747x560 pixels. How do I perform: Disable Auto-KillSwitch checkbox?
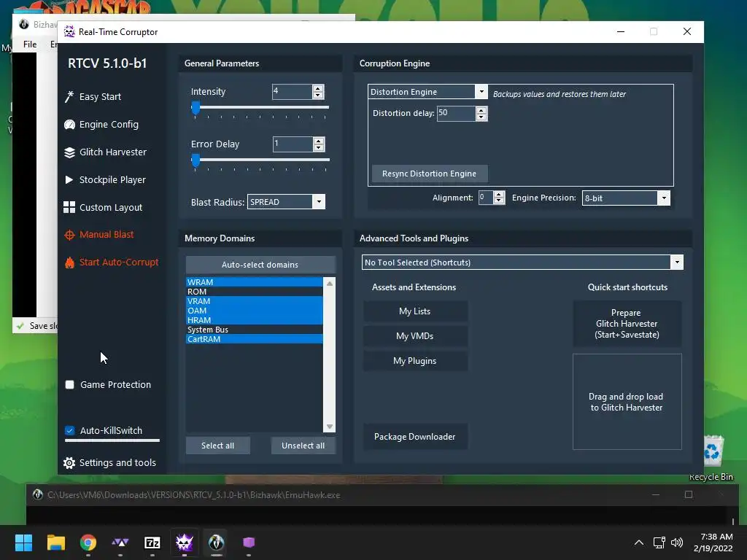pos(69,430)
